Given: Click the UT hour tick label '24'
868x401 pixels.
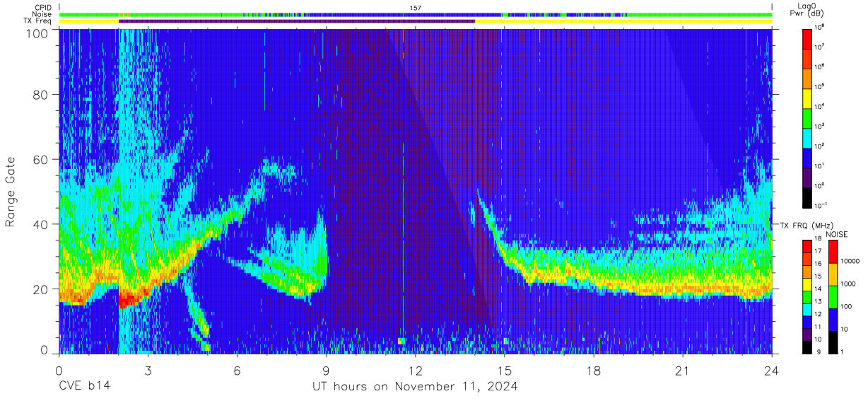Looking at the screenshot, I should [772, 370].
